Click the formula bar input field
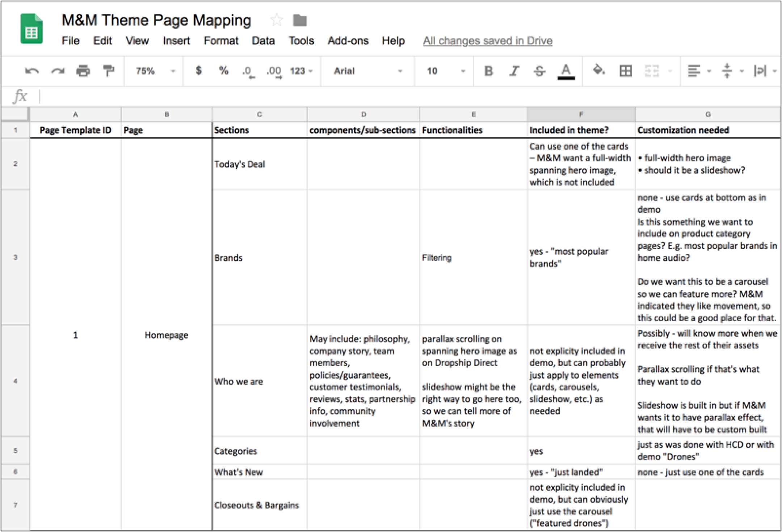This screenshot has height=532, width=782. click(x=398, y=96)
